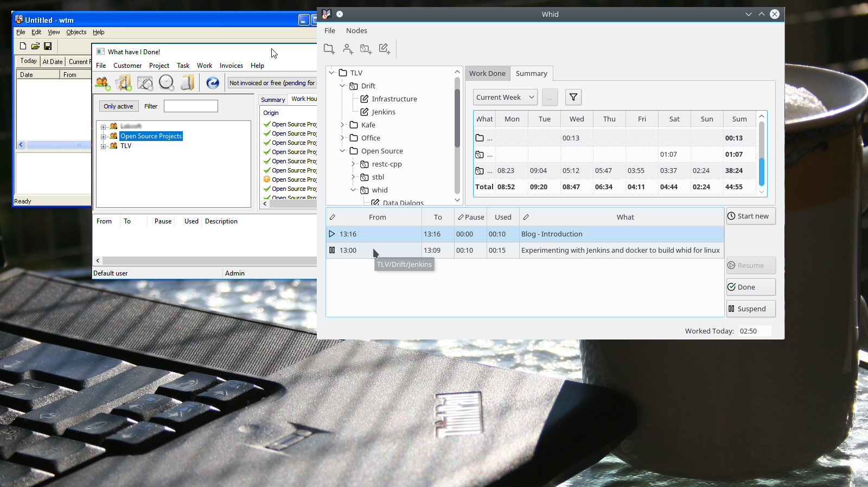868x487 pixels.
Task: Click the save floppy icon in wtm window
Action: (48, 46)
